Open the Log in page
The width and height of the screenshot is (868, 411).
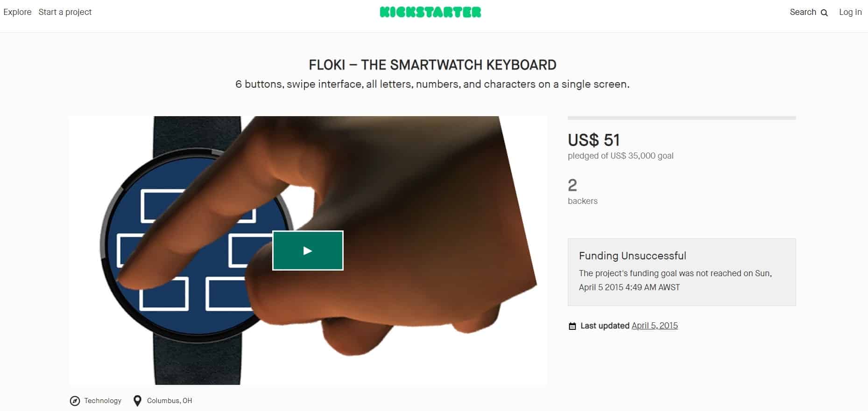[850, 12]
